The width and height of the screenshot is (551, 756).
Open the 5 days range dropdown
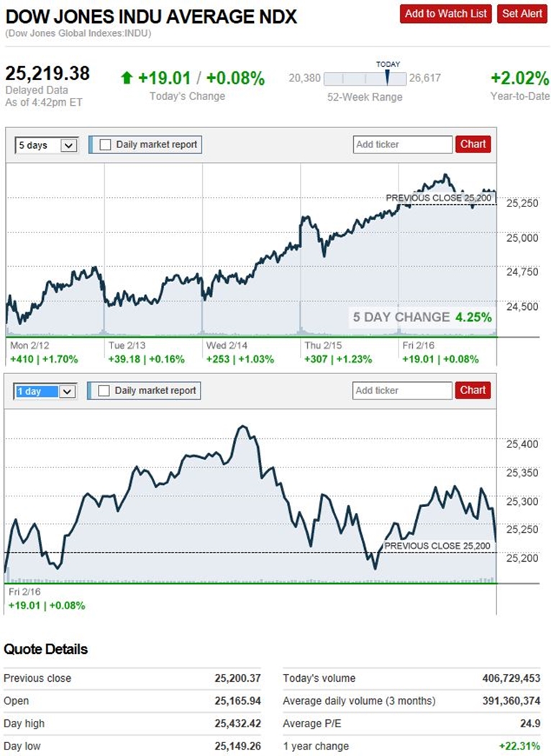point(45,145)
